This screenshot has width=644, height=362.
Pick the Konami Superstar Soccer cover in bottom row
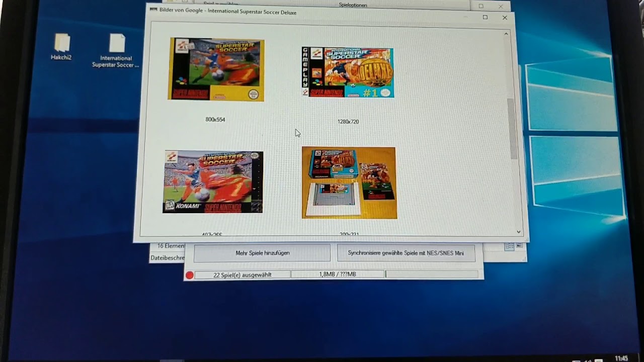tap(213, 182)
